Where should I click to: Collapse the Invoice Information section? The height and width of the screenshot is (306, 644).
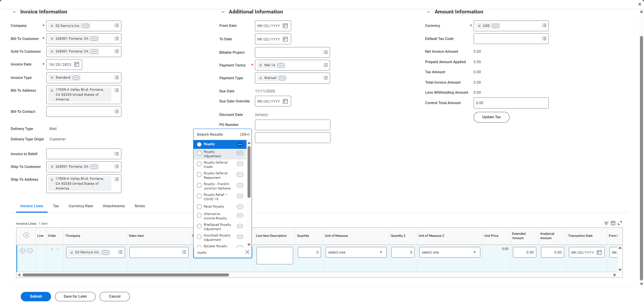(x=14, y=12)
